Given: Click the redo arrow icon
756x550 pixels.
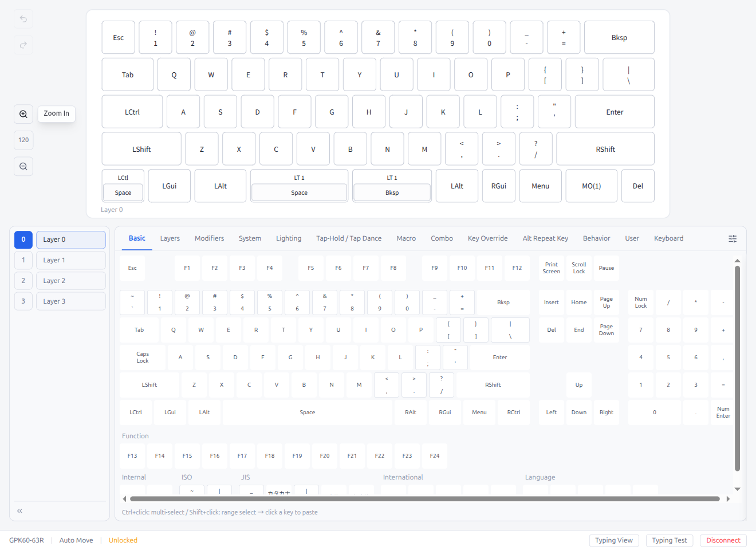Looking at the screenshot, I should 23,45.
